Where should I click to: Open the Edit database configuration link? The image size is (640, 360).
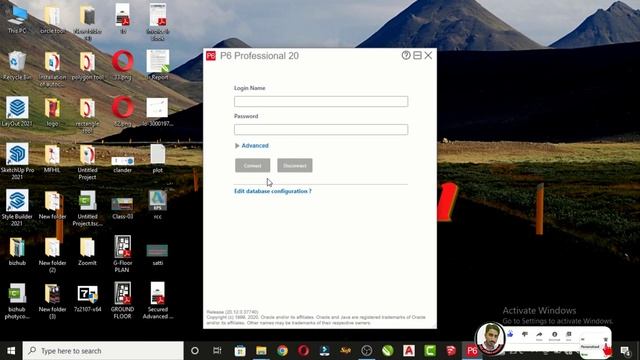273,191
